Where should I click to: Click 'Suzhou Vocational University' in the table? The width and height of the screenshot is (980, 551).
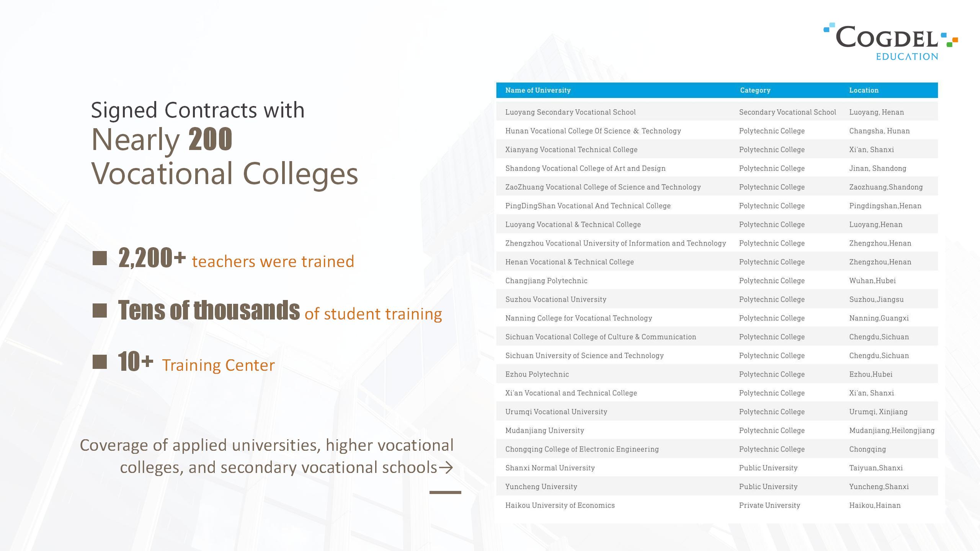tap(556, 299)
